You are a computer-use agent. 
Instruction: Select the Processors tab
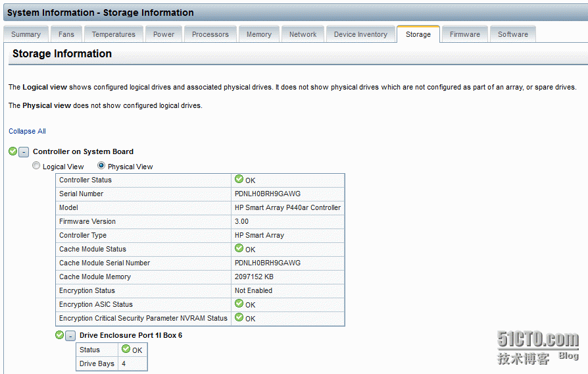click(210, 34)
